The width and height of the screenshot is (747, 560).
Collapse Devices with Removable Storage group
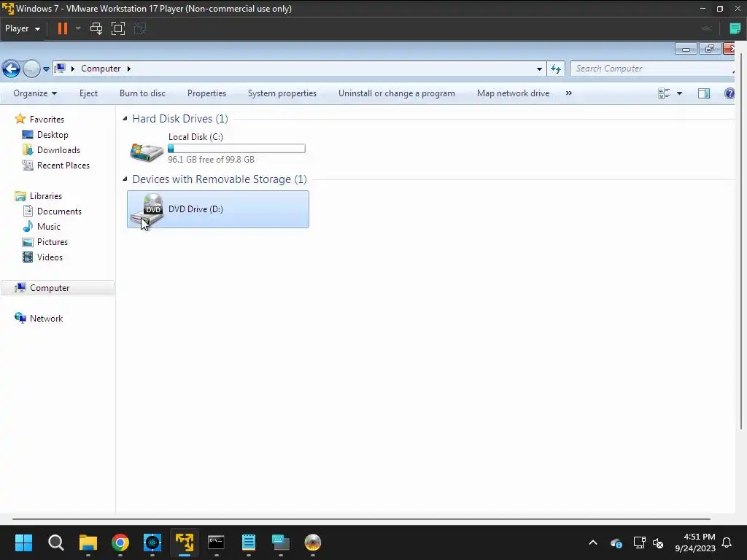125,179
